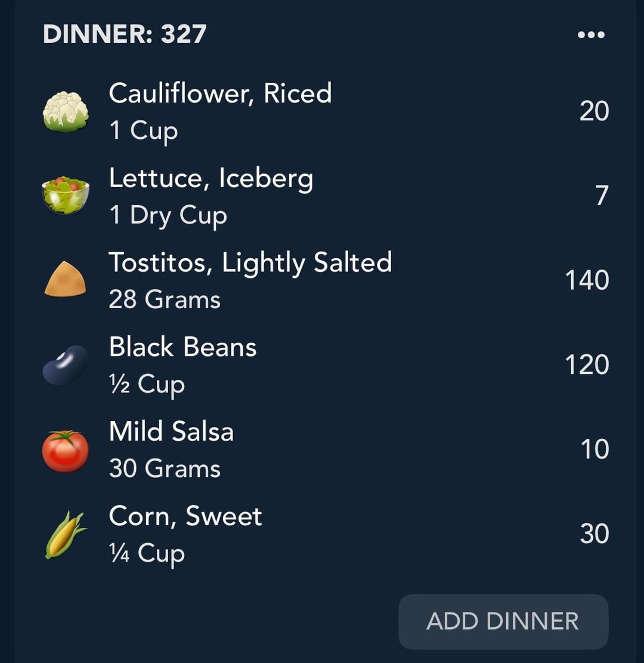
Task: Select the Mild Salsa item
Action: [326, 450]
